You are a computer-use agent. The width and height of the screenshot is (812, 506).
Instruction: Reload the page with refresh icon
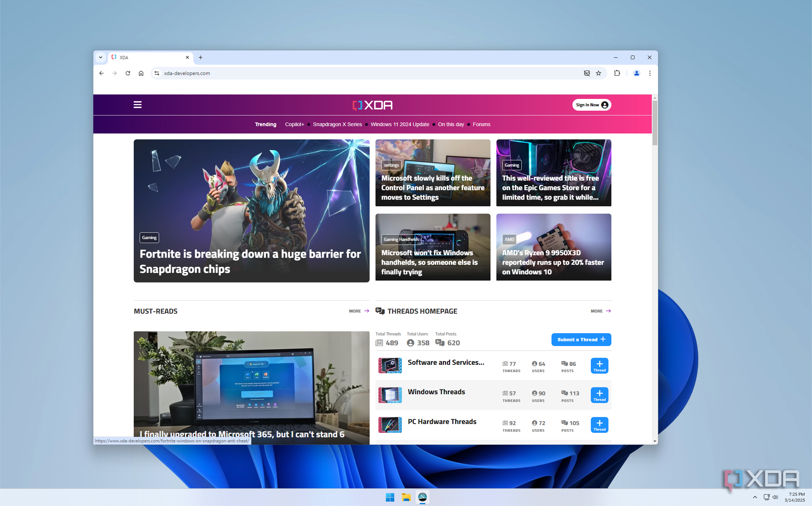(128, 73)
